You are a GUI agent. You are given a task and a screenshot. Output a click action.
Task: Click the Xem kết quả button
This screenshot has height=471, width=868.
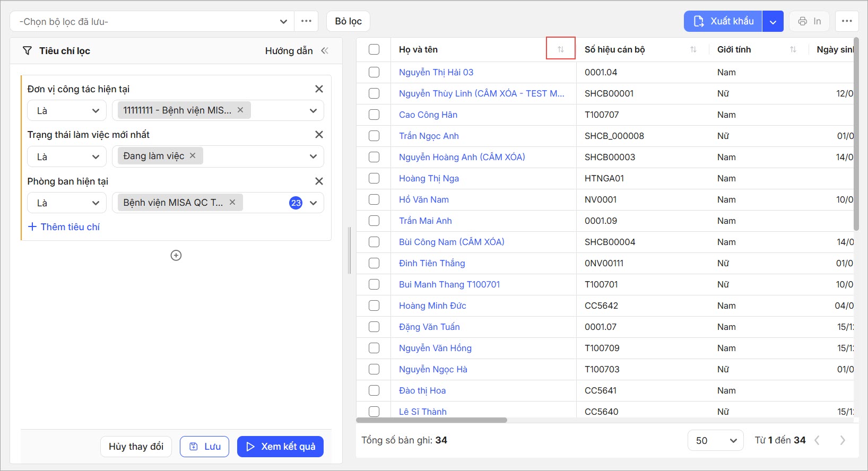[280, 447]
